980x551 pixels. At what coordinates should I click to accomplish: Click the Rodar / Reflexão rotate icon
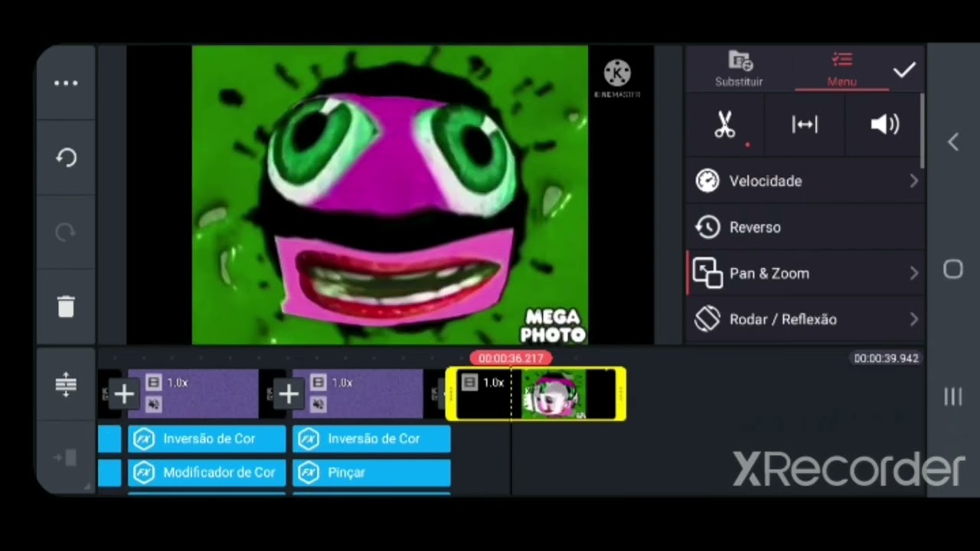(x=707, y=319)
